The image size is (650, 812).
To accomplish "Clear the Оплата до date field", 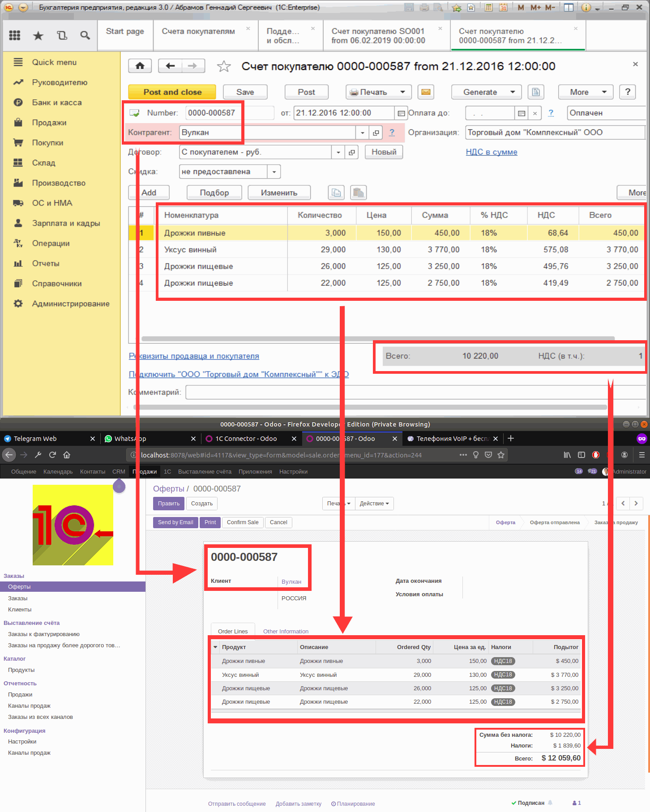I will tap(535, 113).
